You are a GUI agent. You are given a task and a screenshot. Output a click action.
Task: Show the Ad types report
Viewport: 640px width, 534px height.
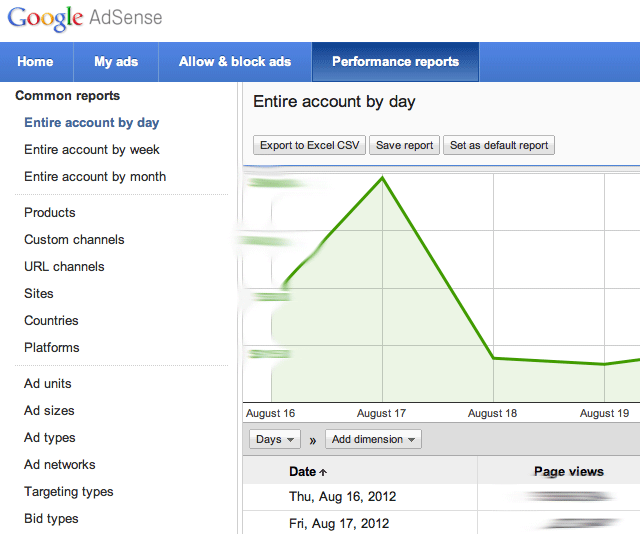pyautogui.click(x=50, y=438)
